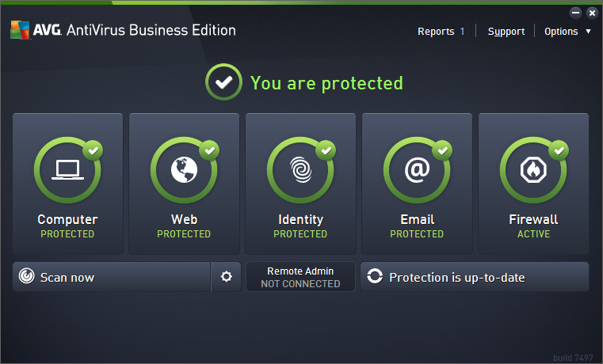Expand the Options dropdown arrow

pos(588,32)
